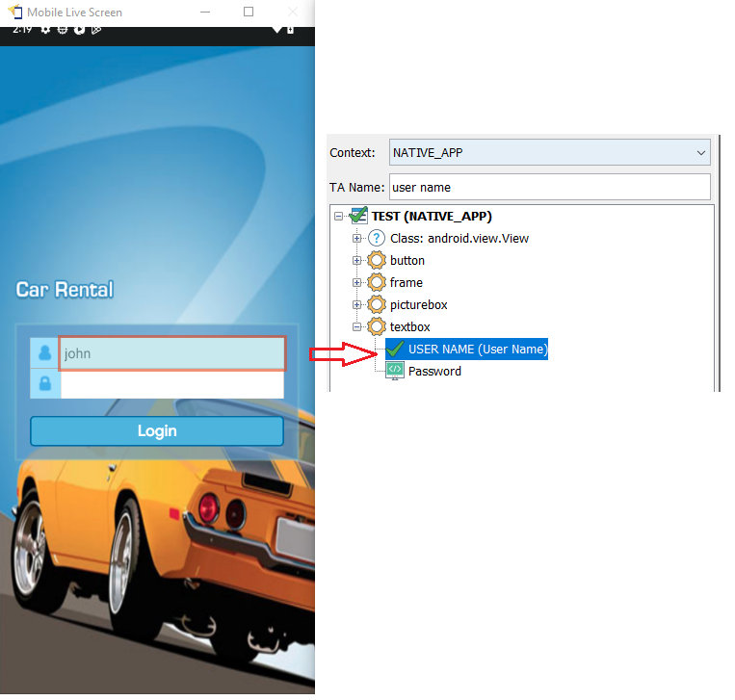Select the picturebox label in tree
735x700 pixels.
point(419,305)
